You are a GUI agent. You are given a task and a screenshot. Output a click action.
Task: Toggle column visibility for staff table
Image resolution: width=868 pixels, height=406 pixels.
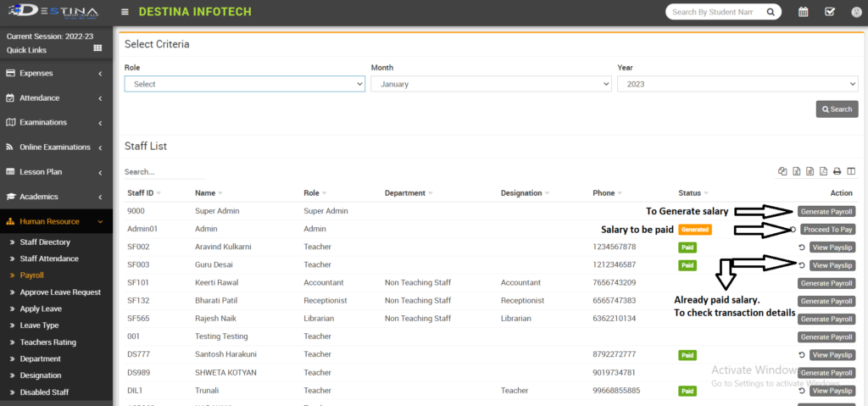pos(851,171)
